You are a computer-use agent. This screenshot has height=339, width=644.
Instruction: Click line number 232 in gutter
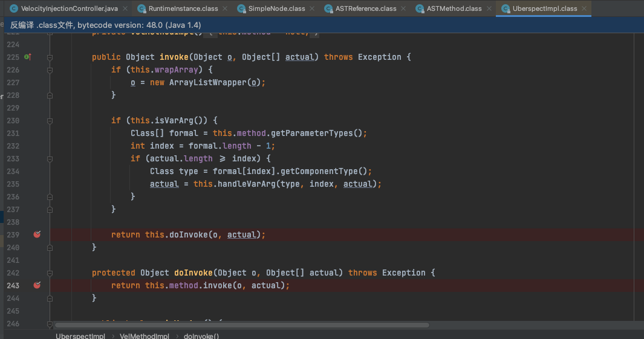[x=13, y=146]
